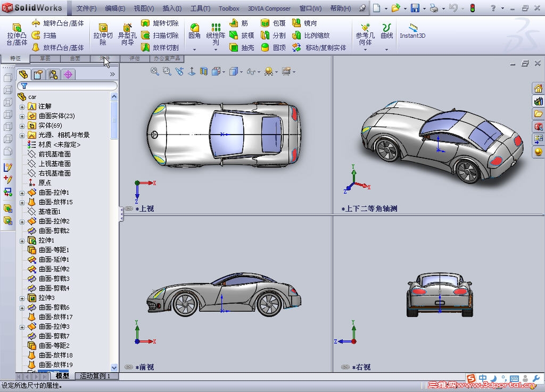545x392 pixels.
Task: Expand the 拉伸1 feature node
Action: tap(22, 241)
